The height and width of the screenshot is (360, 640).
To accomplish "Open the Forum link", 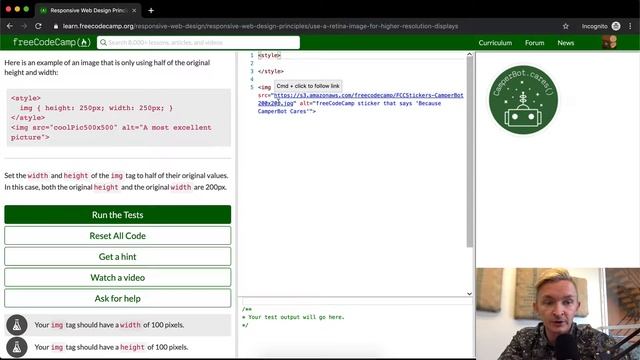I will [x=534, y=43].
